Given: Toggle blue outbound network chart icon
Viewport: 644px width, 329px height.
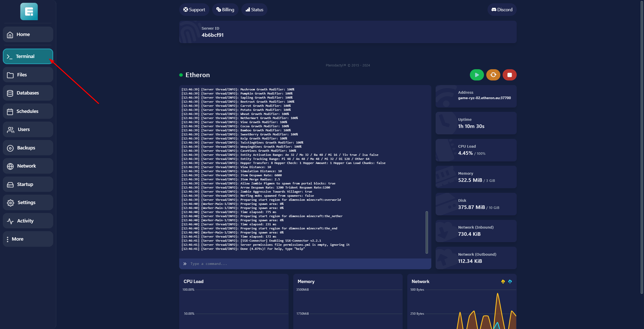Looking at the screenshot, I should pyautogui.click(x=510, y=281).
